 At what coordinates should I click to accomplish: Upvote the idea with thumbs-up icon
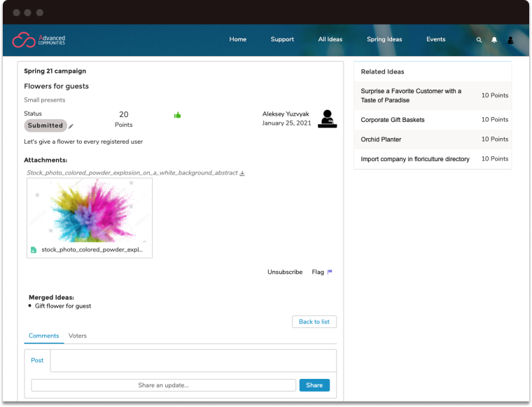(x=177, y=116)
